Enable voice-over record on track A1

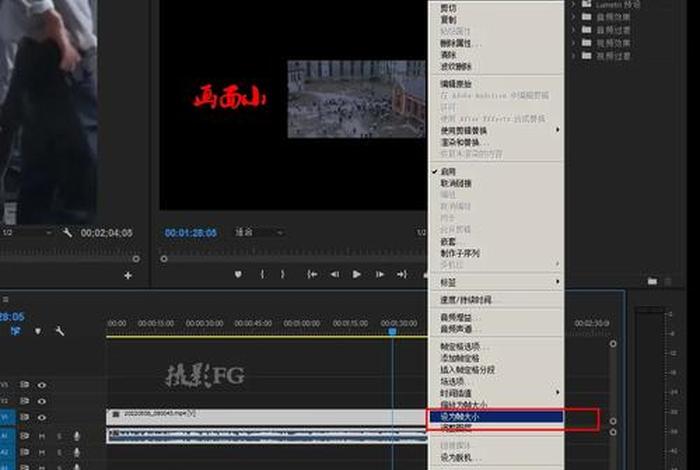pyautogui.click(x=77, y=436)
